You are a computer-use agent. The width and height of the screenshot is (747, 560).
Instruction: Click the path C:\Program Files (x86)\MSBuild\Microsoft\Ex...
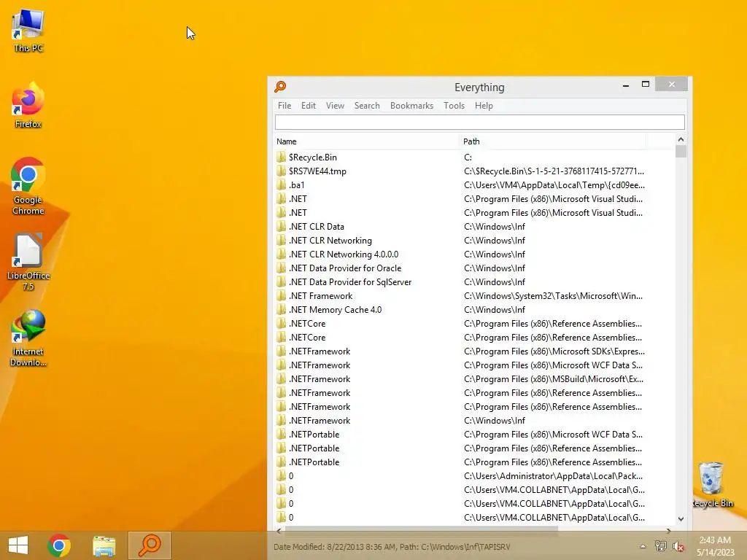coord(554,379)
